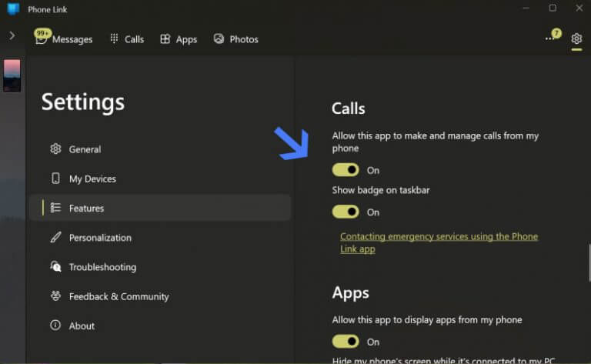Open the Apps tab
The image size is (591, 364).
tap(179, 39)
